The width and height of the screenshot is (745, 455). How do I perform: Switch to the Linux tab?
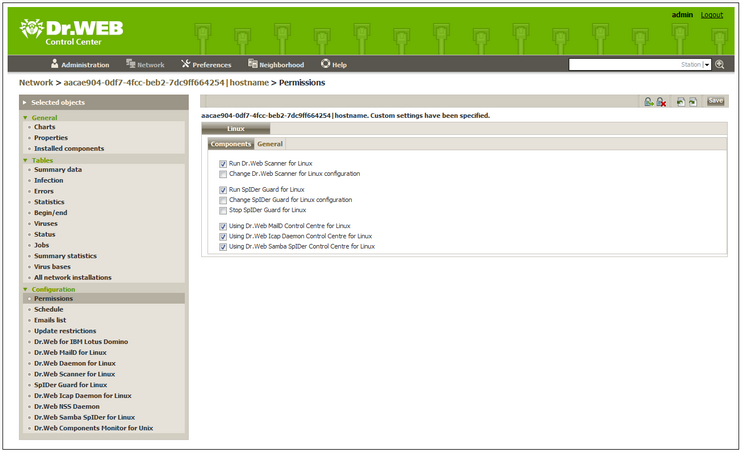click(236, 129)
